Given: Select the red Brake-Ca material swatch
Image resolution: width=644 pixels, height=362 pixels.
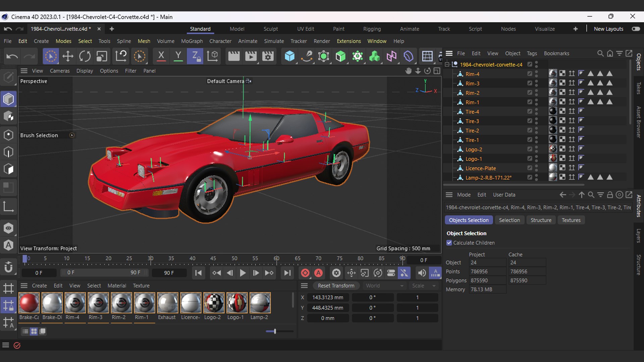Looking at the screenshot, I should coord(29,303).
